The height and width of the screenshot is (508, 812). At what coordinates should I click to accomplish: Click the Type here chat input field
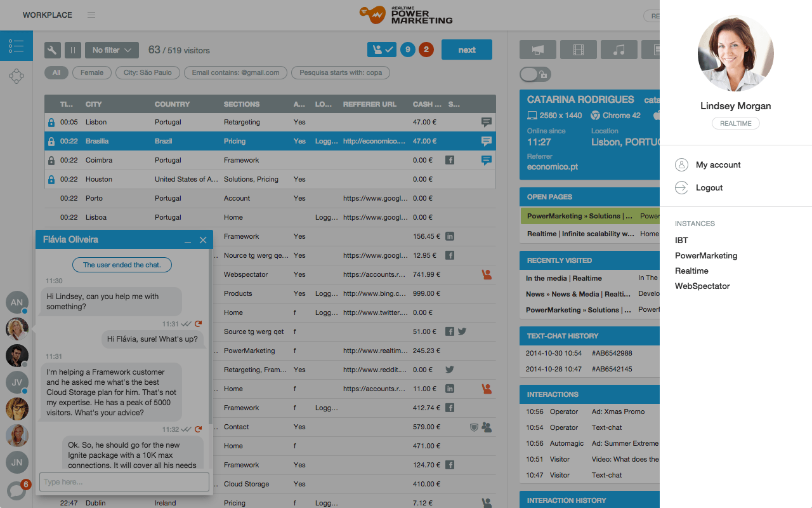[x=124, y=482]
